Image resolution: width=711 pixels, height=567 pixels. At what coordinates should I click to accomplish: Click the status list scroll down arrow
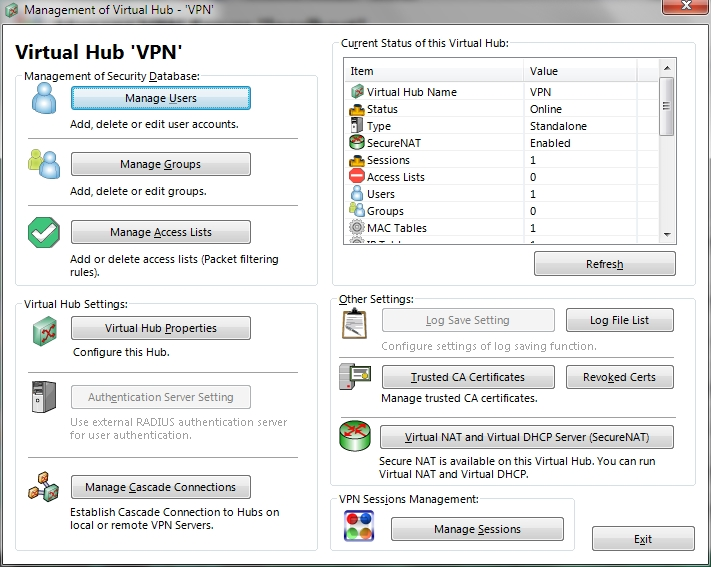(667, 235)
